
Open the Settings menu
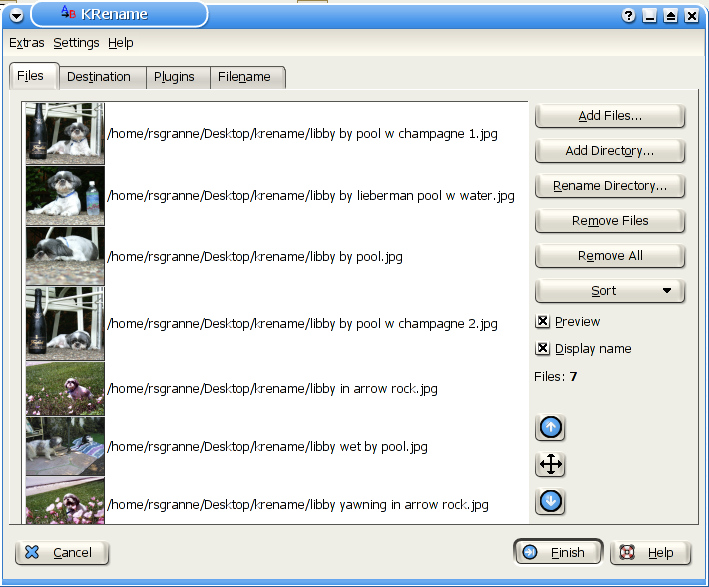click(x=76, y=43)
